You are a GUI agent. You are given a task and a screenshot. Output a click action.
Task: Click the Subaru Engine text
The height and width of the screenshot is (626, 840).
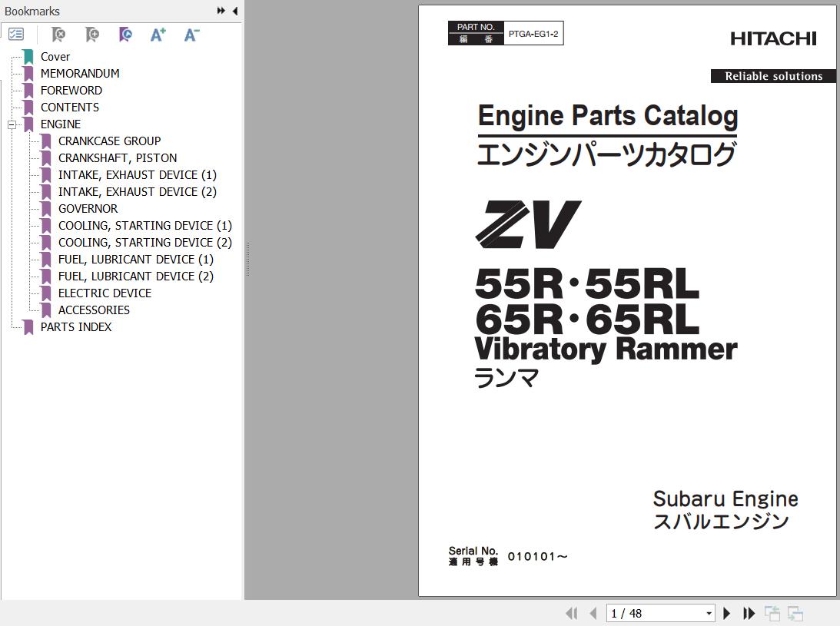725,498
